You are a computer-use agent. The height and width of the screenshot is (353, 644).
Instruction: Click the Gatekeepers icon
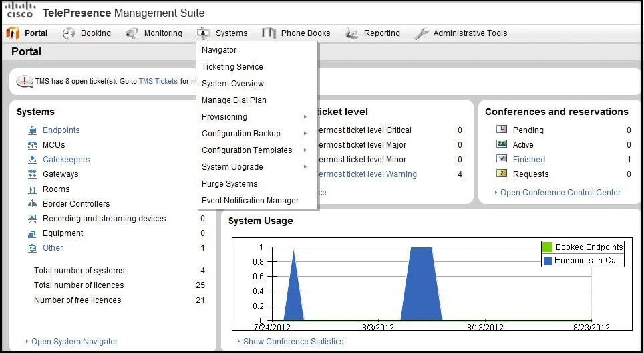[33, 160]
